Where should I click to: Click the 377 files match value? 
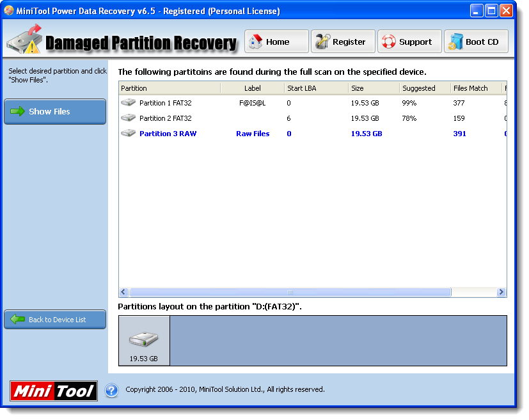pos(459,103)
